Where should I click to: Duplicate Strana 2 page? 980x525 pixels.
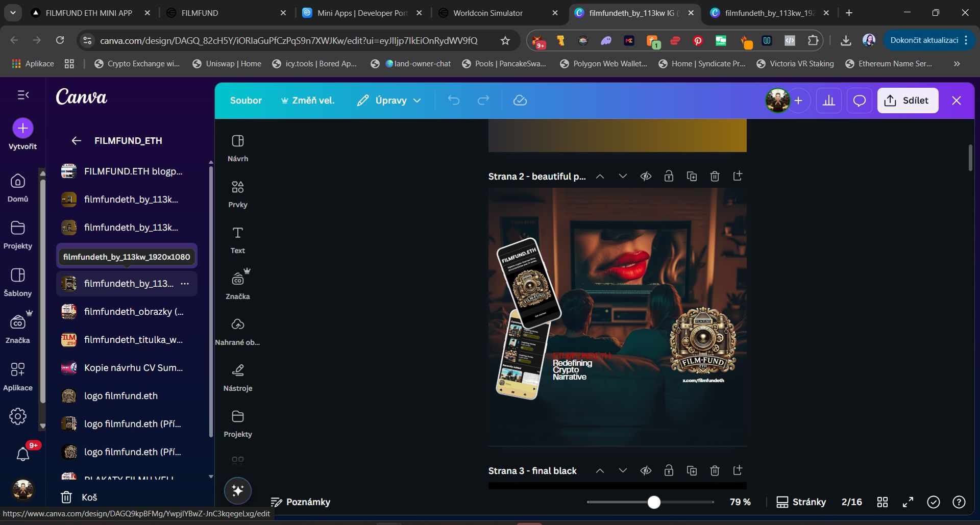tap(692, 177)
